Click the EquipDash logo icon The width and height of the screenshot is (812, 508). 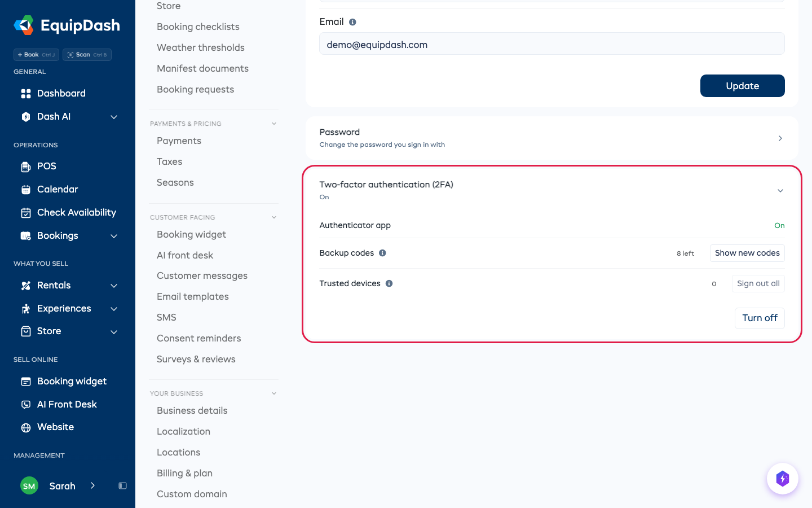(24, 25)
